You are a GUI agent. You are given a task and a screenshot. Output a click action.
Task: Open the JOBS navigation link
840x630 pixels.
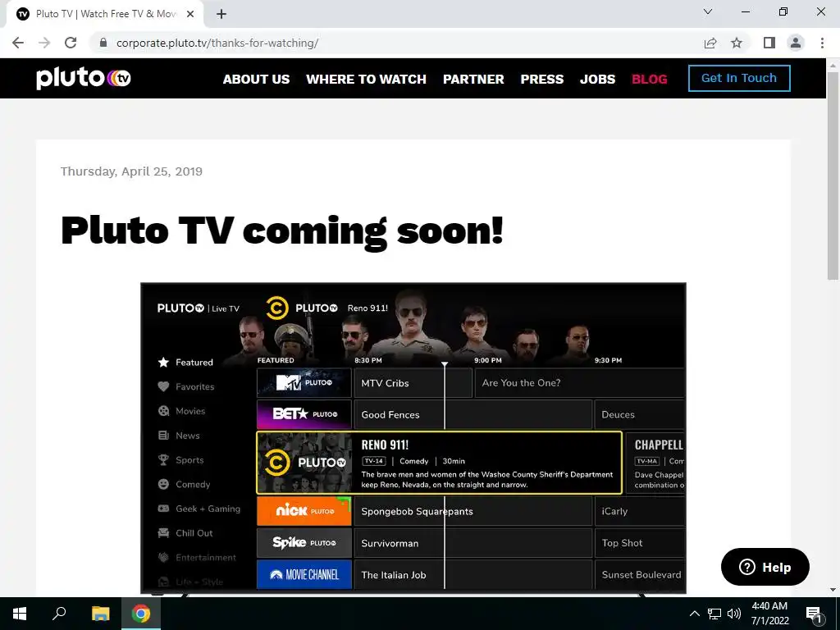(597, 80)
